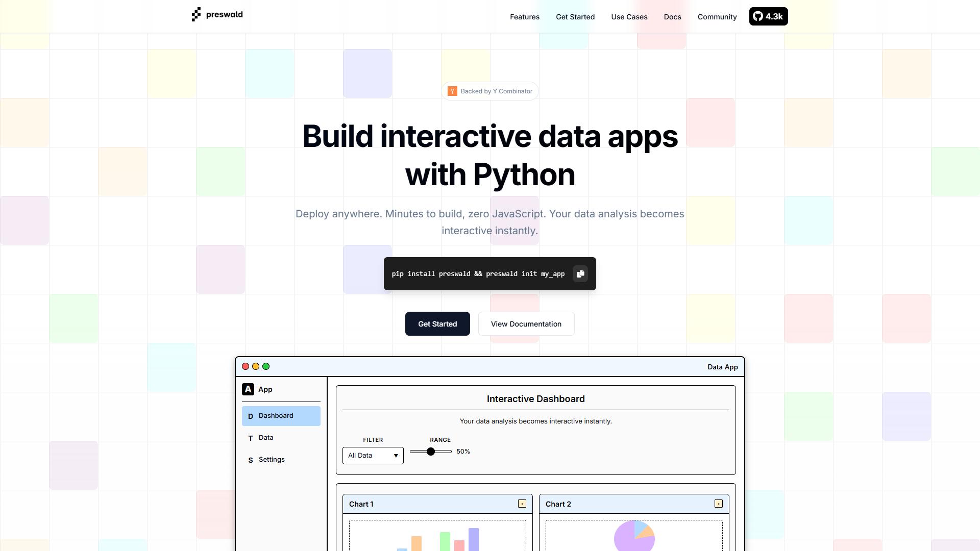The height and width of the screenshot is (551, 980).
Task: Open the Features nav menu
Action: click(x=525, y=17)
